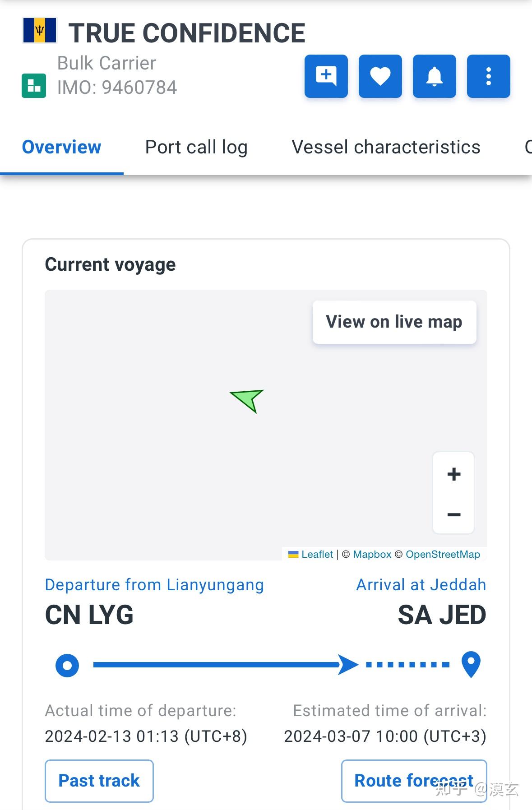
Task: Add vessel to favorites with heart icon
Action: 380,76
